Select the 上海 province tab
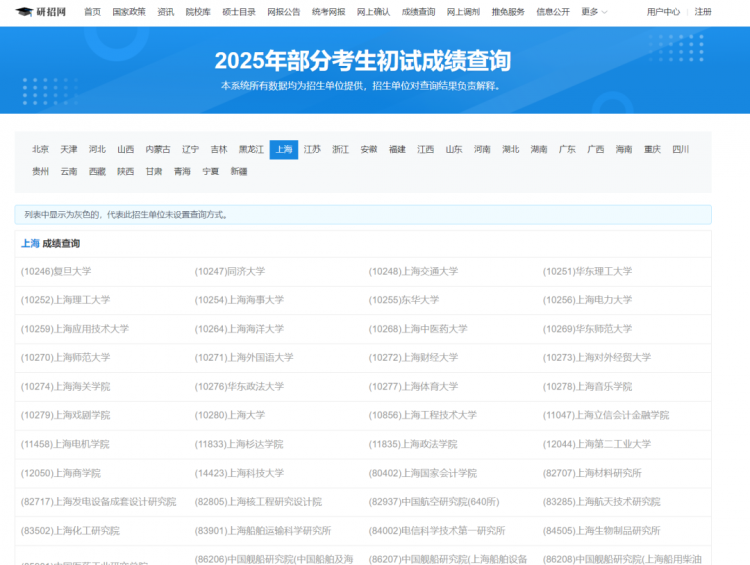Screen dimensions: 750x565 click(x=284, y=149)
